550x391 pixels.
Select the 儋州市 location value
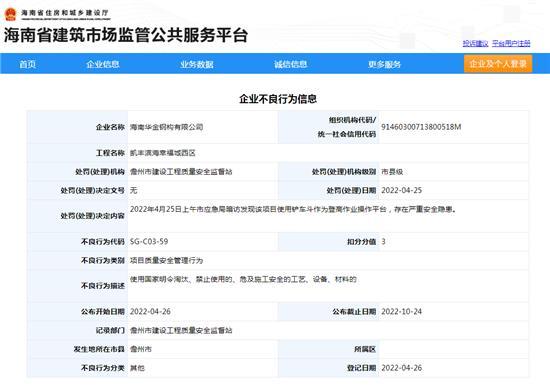(141, 349)
